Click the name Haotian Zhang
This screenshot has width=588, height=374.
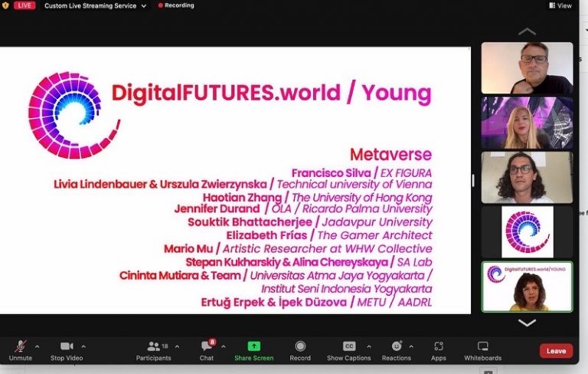click(x=242, y=198)
